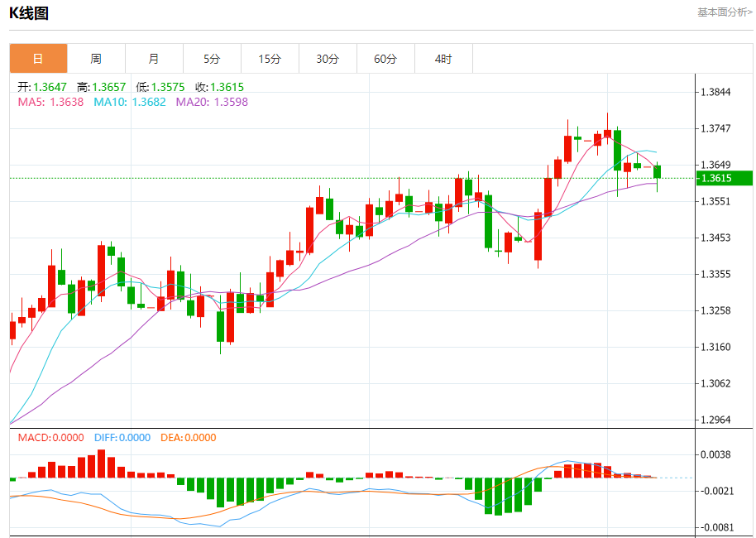Switch to the 4时 chart tab
The image size is (756, 538).
[x=443, y=59]
